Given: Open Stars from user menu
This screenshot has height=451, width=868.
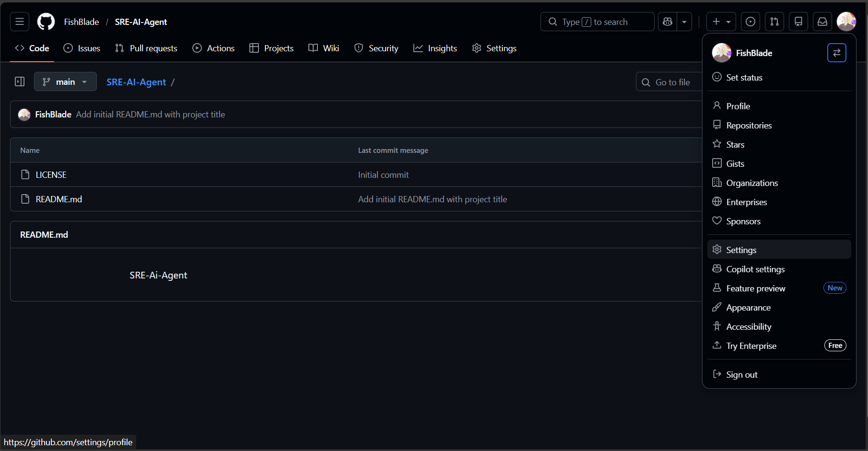Looking at the screenshot, I should [x=779, y=144].
